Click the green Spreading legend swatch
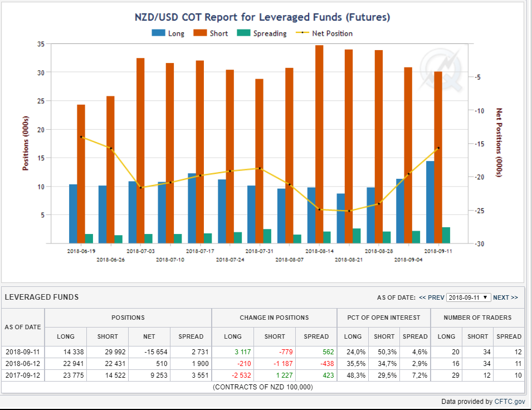 click(243, 33)
